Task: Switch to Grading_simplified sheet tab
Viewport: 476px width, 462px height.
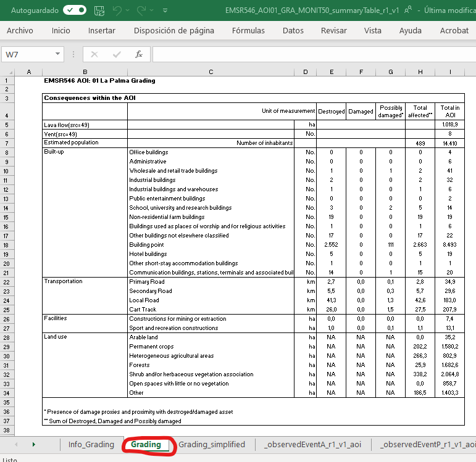Action: click(212, 444)
